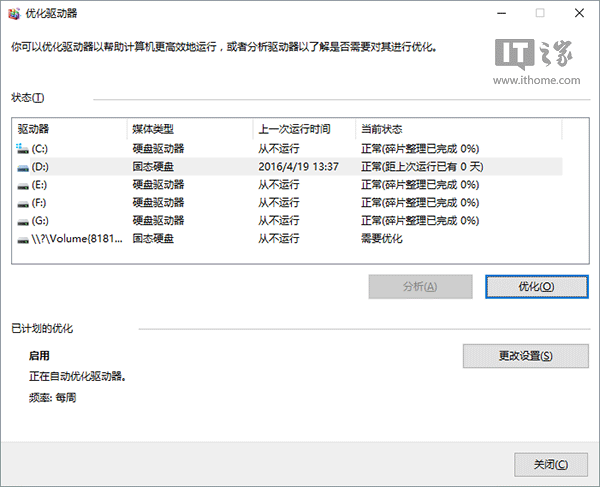Image resolution: width=600 pixels, height=487 pixels.
Task: Open 更改设置(S) for scheduled optimization
Action: tap(525, 356)
